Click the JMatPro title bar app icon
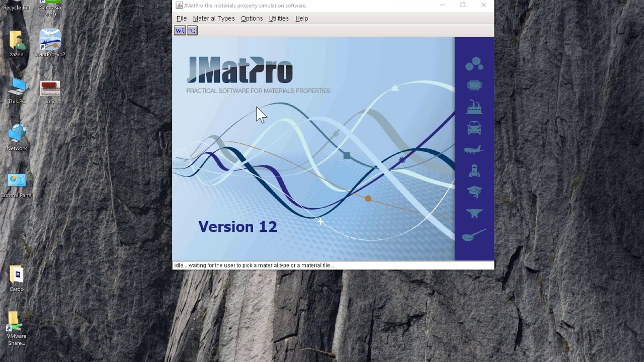The image size is (644, 362). tap(179, 6)
